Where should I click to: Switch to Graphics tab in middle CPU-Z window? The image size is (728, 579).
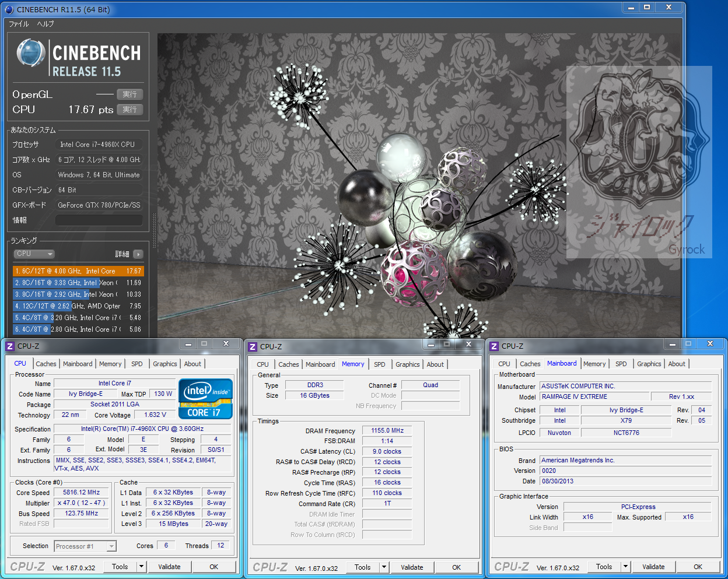[408, 364]
